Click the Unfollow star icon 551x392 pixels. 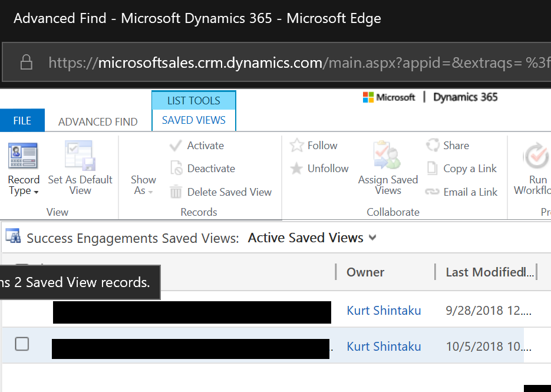point(296,169)
